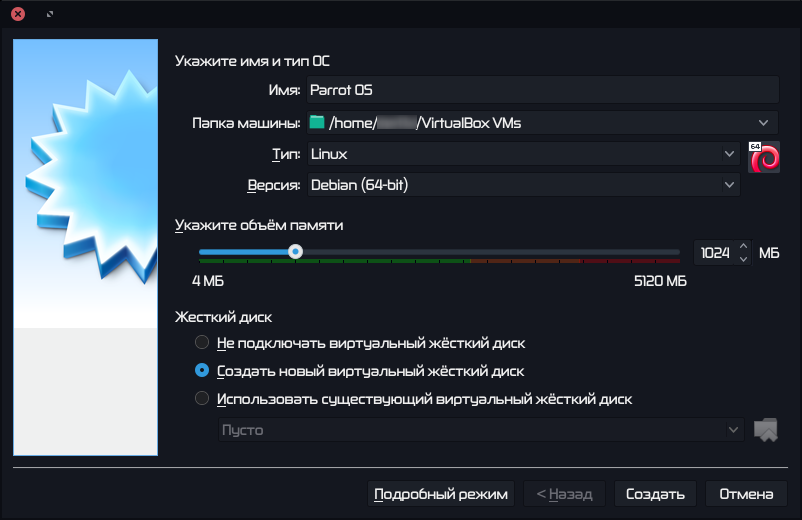The width and height of the screenshot is (802, 520).
Task: Click the Подробный режим button
Action: pyautogui.click(x=441, y=494)
